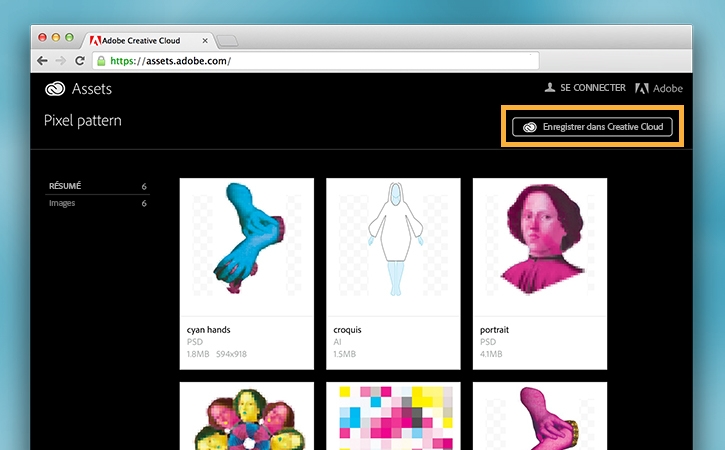Click the Creative Cloud Assets logo

55,88
